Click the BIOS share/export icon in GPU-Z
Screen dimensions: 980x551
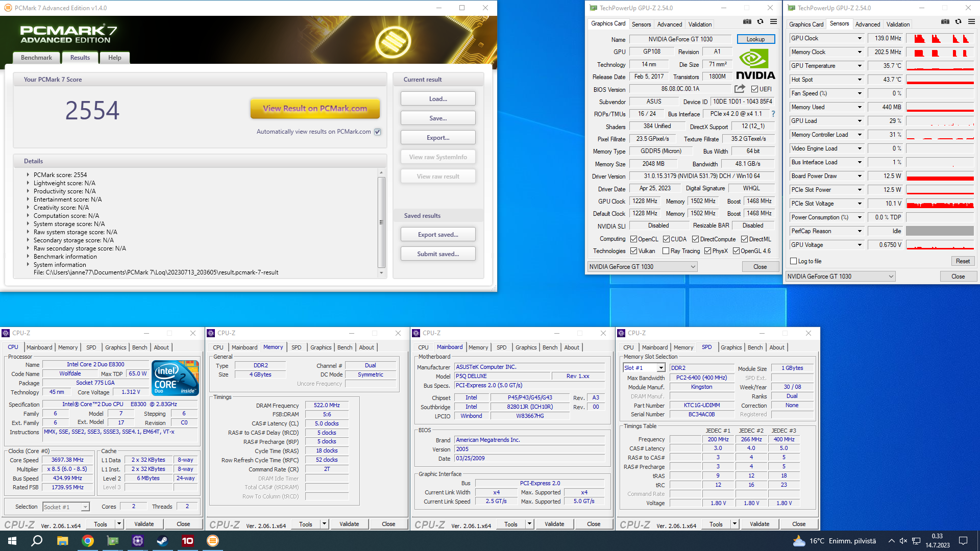pyautogui.click(x=740, y=89)
